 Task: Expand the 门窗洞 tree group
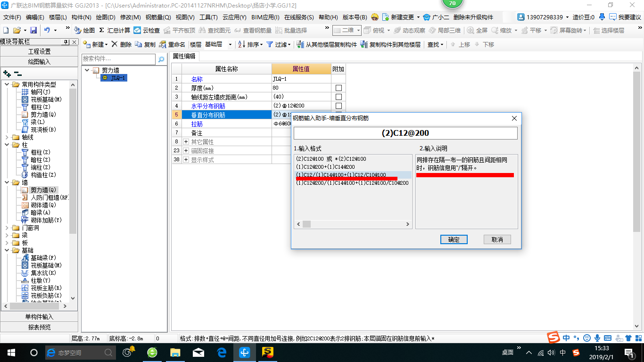point(7,228)
